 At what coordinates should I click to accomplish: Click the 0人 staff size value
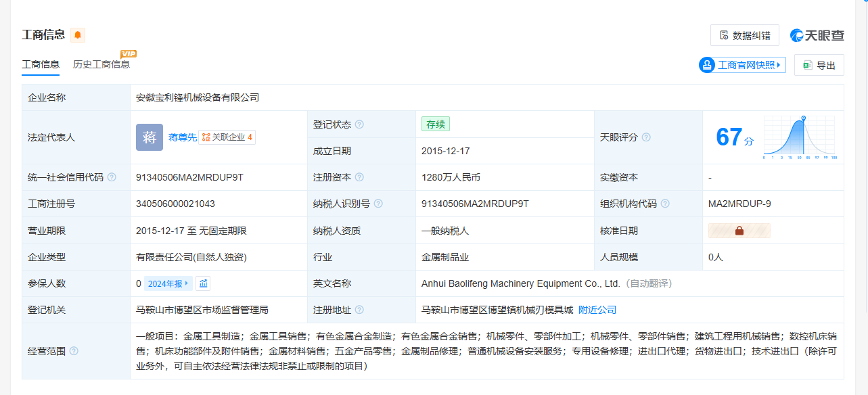pyautogui.click(x=716, y=257)
